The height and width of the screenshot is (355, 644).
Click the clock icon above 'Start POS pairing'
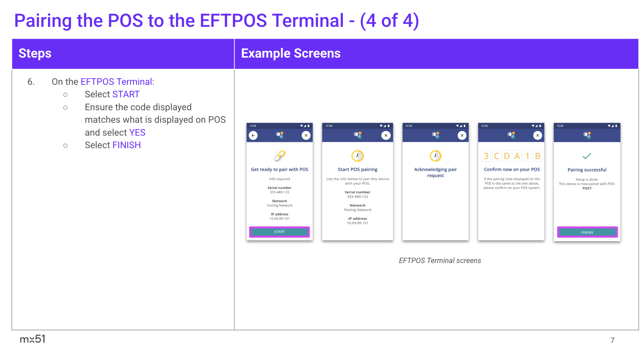coord(357,156)
